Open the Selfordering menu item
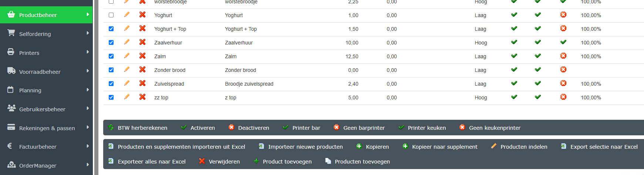This screenshot has height=175, width=644. tap(35, 34)
